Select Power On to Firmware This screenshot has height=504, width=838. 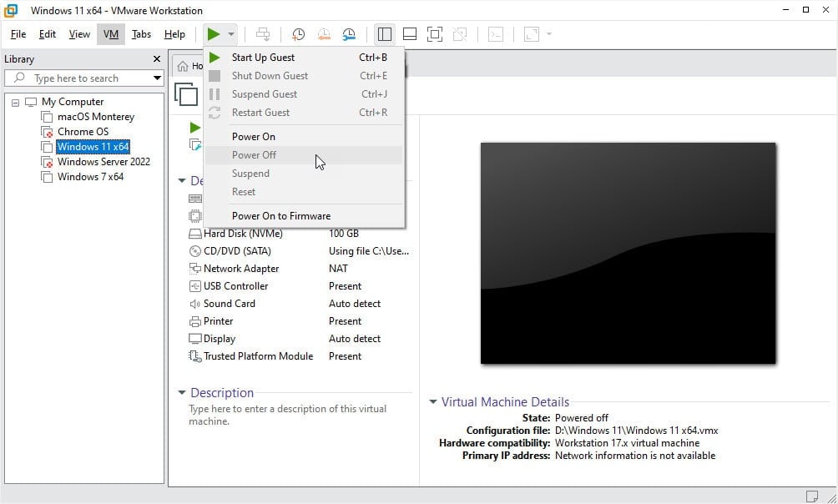[304, 216]
